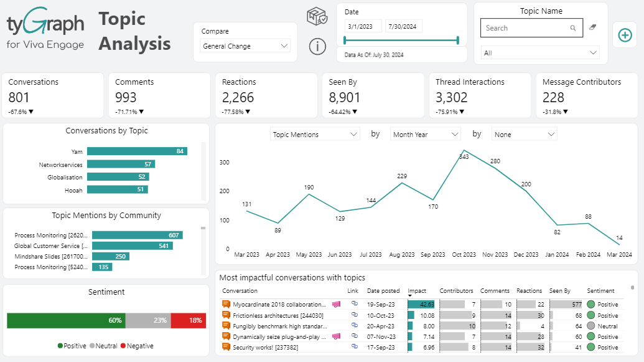Viewport: 644px width, 362px height.
Task: Click the Global Customer Service community bar
Action: point(131,246)
